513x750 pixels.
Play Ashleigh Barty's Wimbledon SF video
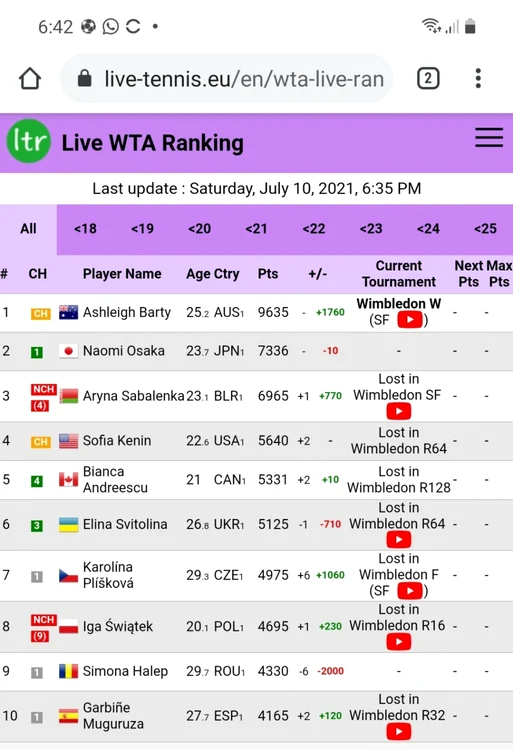tap(410, 320)
